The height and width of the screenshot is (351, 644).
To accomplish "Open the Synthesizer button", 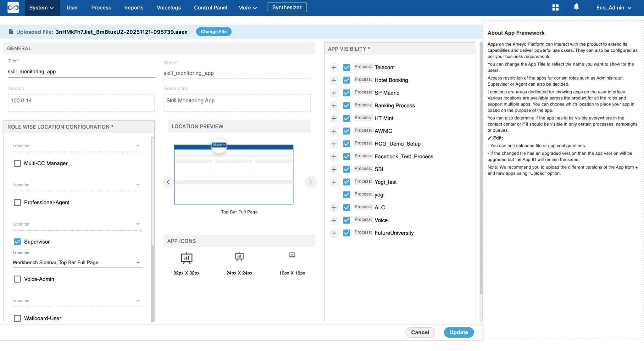I will [287, 7].
